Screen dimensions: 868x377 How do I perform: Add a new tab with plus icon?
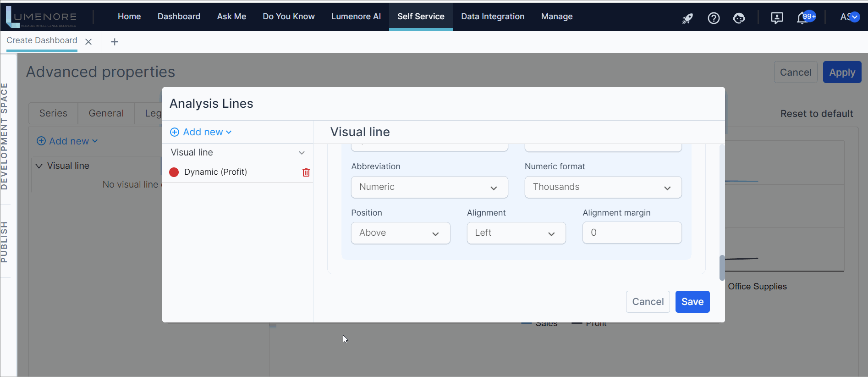click(115, 42)
